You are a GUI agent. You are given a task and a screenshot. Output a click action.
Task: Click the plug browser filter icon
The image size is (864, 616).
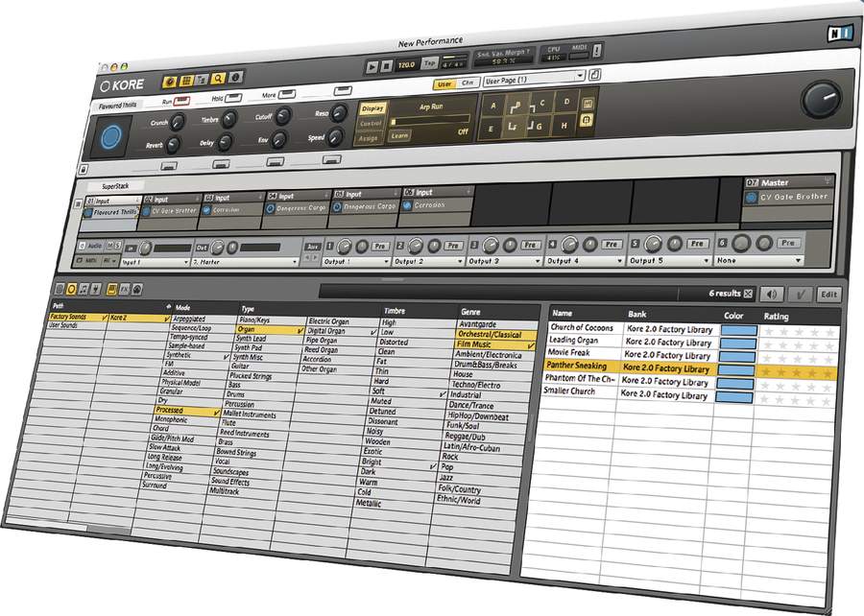(x=95, y=289)
